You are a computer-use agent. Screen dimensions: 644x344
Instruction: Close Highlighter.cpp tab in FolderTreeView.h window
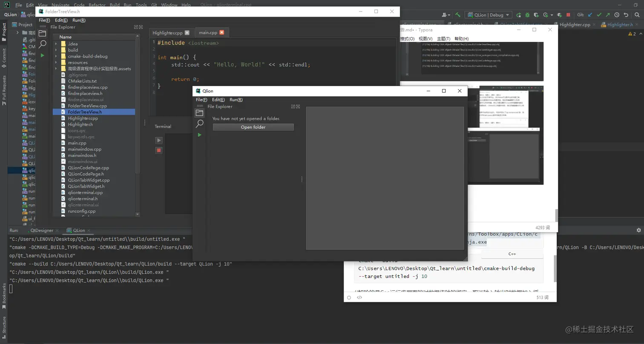(x=187, y=33)
